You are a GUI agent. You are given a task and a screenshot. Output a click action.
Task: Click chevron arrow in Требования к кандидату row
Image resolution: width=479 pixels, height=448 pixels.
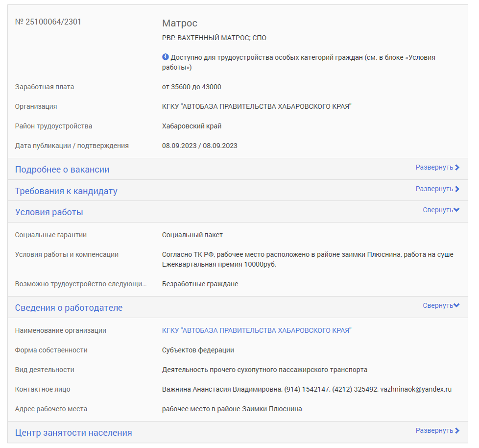457,189
